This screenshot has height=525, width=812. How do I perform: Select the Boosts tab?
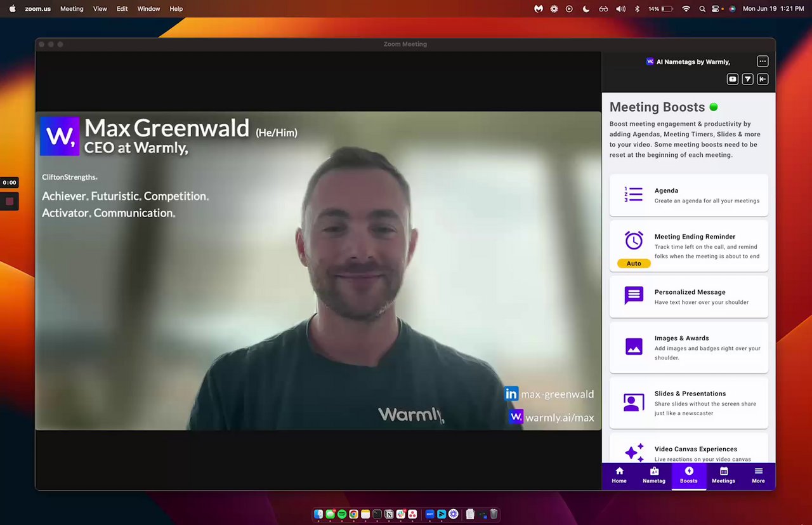pos(689,476)
